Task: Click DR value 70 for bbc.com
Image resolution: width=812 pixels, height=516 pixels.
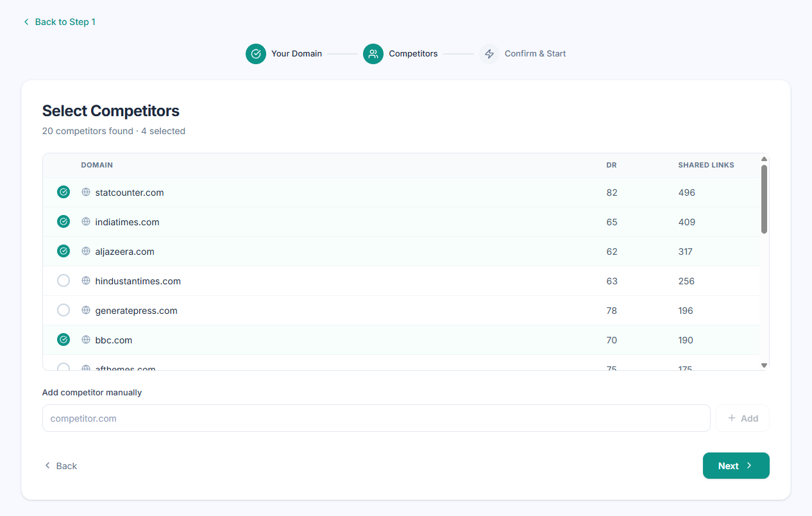Action: 612,340
